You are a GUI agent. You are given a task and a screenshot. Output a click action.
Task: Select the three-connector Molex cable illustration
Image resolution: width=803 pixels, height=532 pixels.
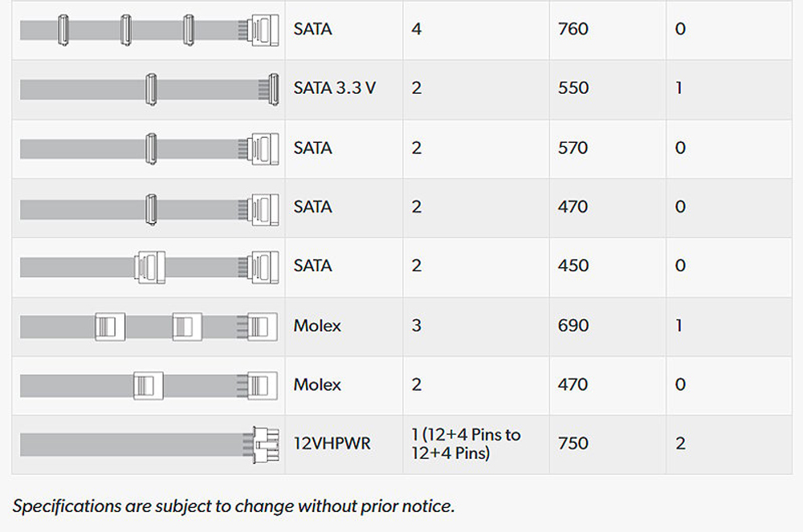pyautogui.click(x=149, y=326)
